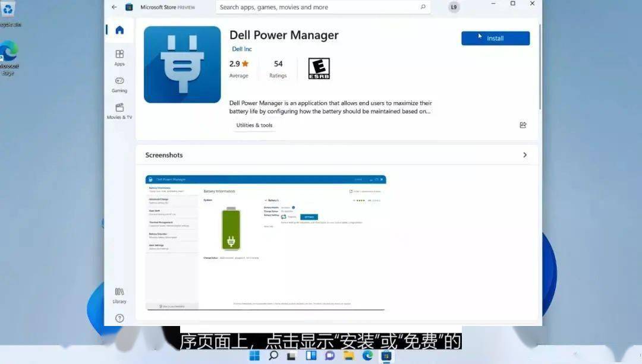Open Microsoft Store on the taskbar
This screenshot has height=364, width=642.
pyautogui.click(x=386, y=356)
